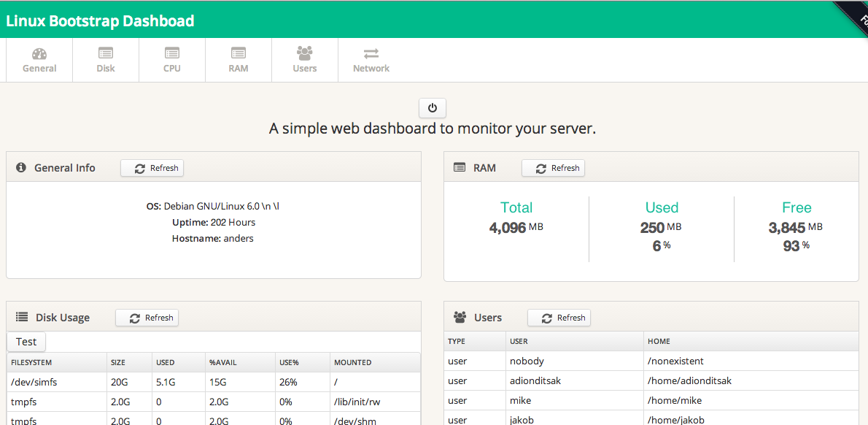Click the Uptime: 202 Hours line
The height and width of the screenshot is (425, 868).
point(214,222)
